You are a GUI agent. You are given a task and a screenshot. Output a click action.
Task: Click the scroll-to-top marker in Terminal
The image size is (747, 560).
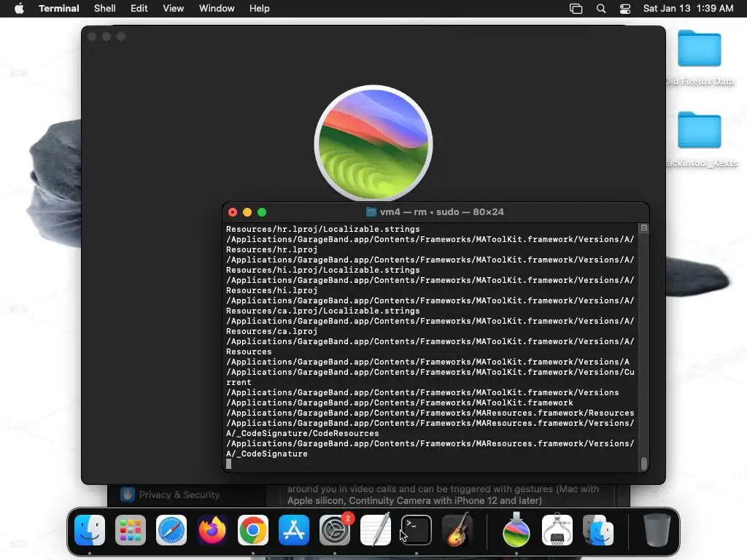click(x=643, y=228)
